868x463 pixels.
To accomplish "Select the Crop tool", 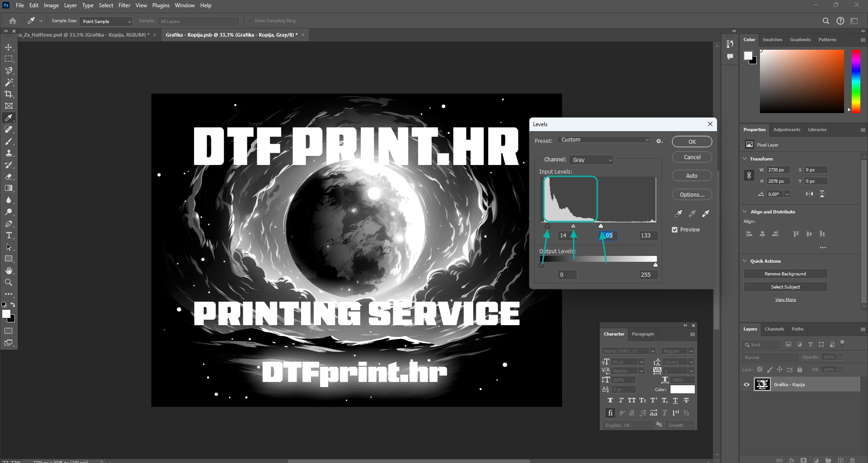I will (9, 94).
